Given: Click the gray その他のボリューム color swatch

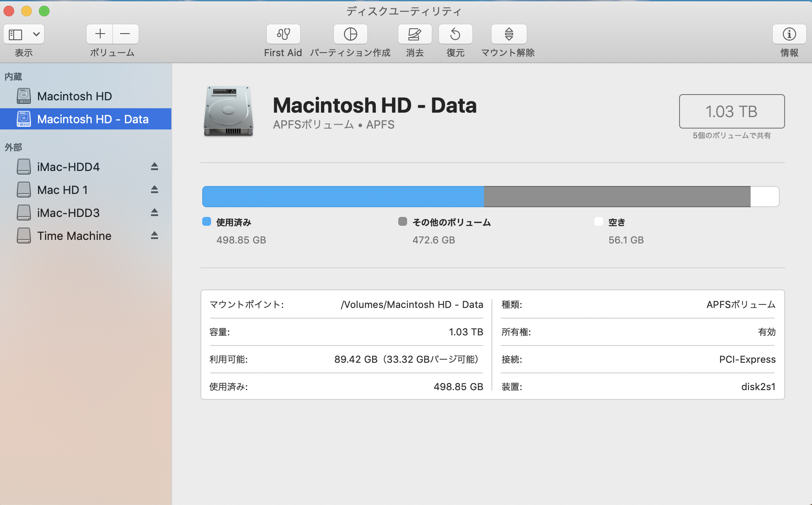Looking at the screenshot, I should pos(402,221).
